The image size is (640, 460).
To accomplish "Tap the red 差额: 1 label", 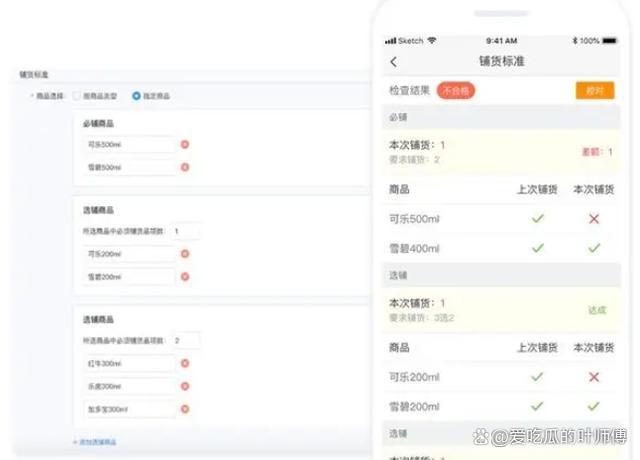I will tap(597, 152).
